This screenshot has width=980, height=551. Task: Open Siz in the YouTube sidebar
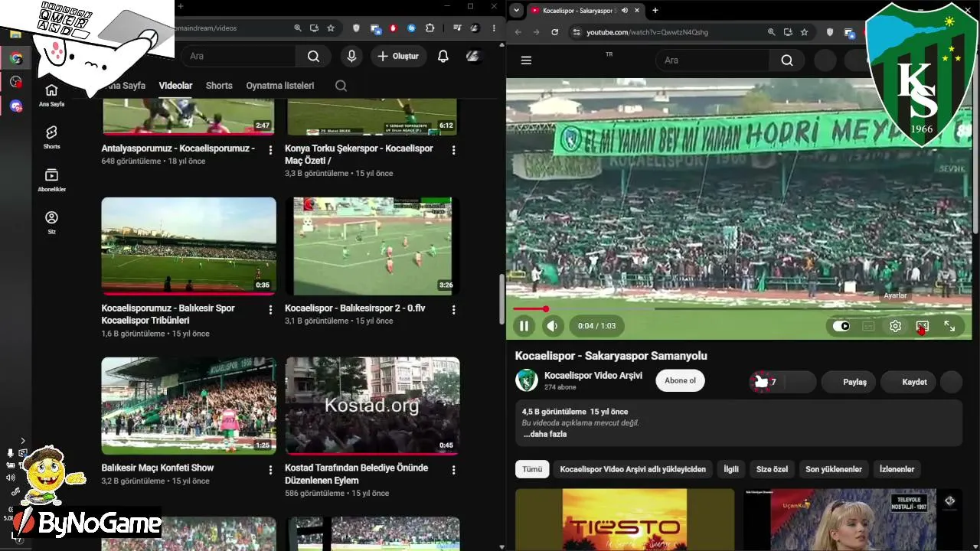coord(51,223)
